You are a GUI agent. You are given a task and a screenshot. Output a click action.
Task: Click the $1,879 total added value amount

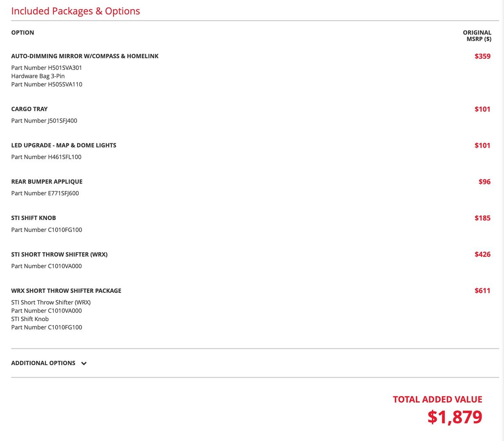pyautogui.click(x=455, y=417)
